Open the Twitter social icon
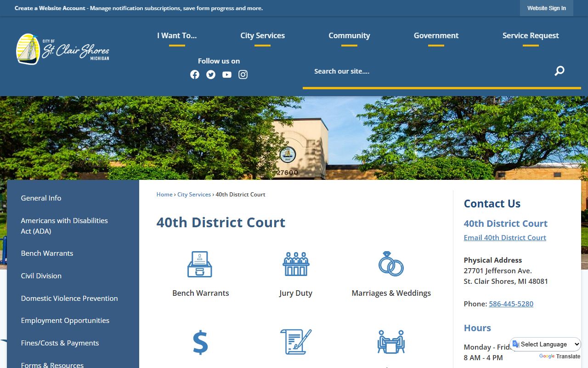The image size is (588, 368). (211, 75)
